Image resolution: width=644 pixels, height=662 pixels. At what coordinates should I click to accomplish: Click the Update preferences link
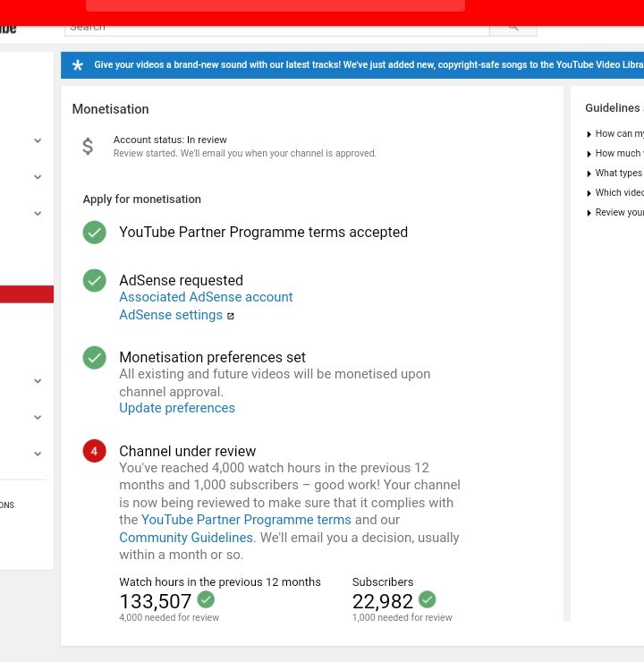177,408
